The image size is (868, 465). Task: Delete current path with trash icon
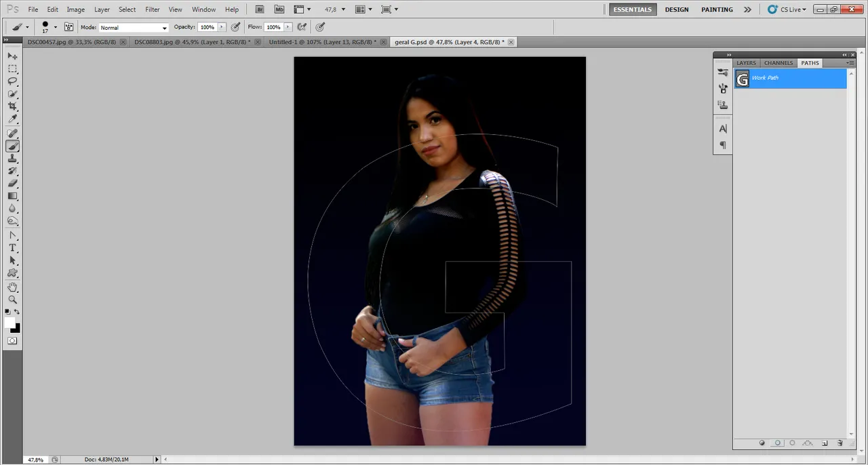(840, 443)
